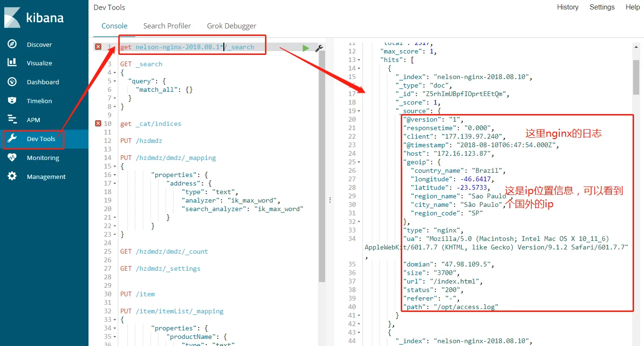Open Settings in top bar

click(x=602, y=7)
